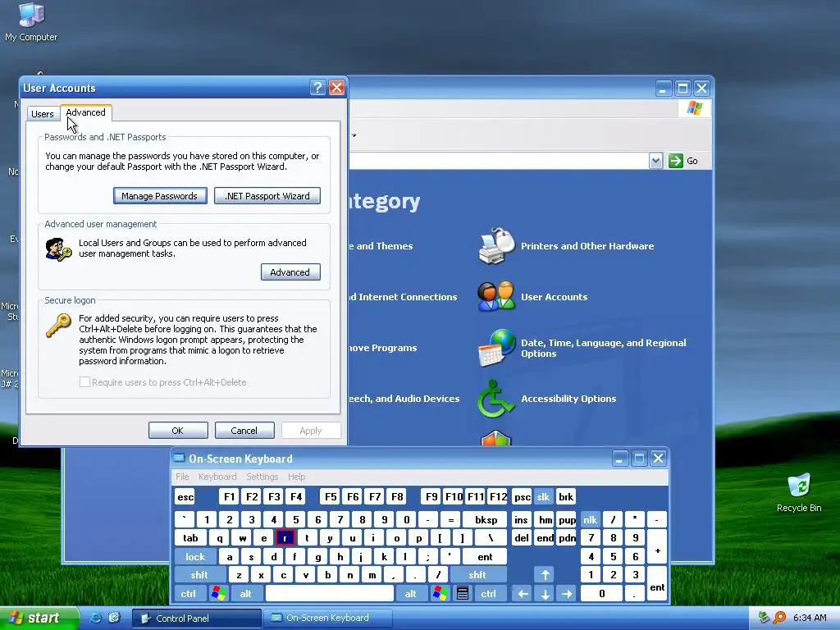Confirm with the OK button
The width and height of the screenshot is (840, 630).
click(x=178, y=430)
